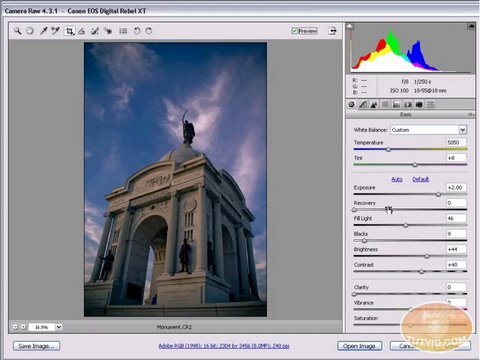The image size is (480, 360).
Task: Select the Crop tool
Action: (69, 31)
